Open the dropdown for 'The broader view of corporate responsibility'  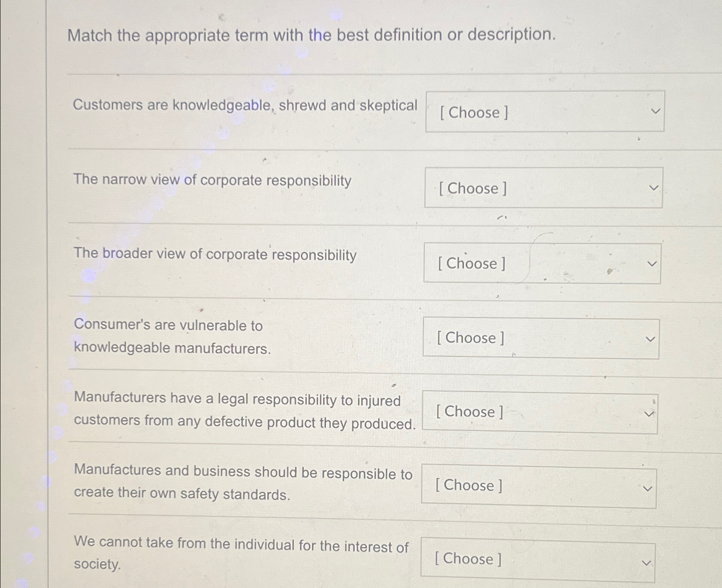click(541, 263)
